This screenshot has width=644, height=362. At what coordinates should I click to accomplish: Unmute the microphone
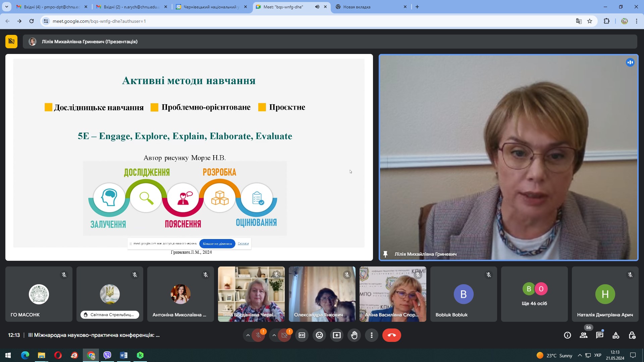point(258,335)
